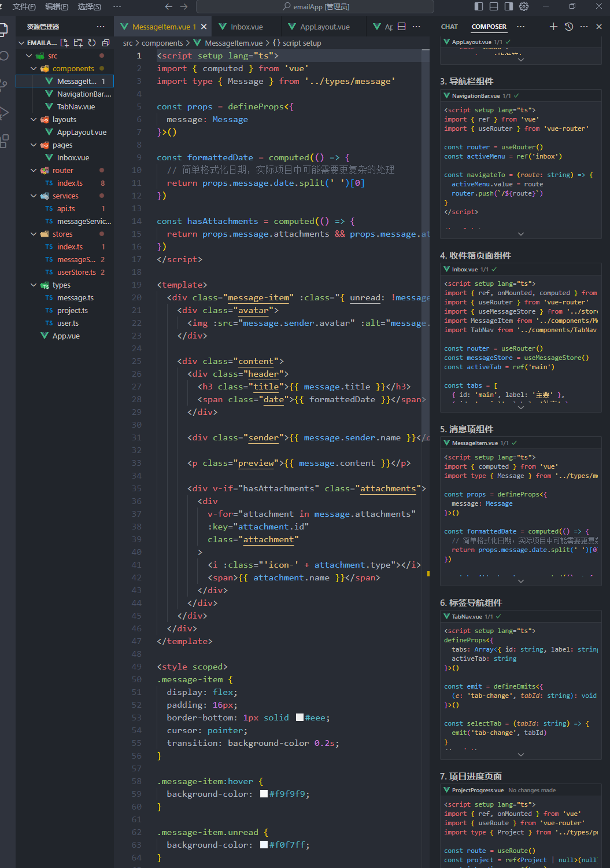Toggle primary side bar visibility
This screenshot has width=610, height=868.
pyautogui.click(x=479, y=6)
